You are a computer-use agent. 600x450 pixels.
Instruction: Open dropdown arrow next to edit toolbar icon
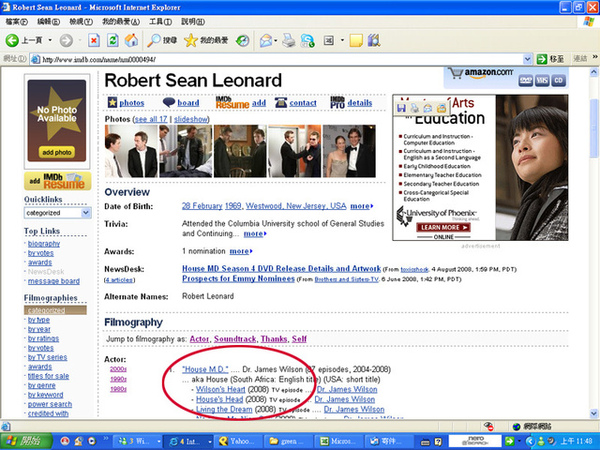(342, 40)
